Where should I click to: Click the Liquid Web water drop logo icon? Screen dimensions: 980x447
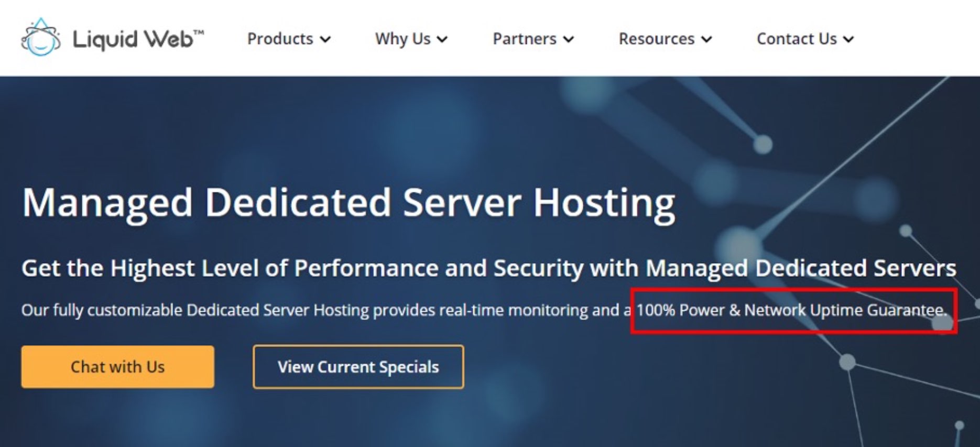40,37
